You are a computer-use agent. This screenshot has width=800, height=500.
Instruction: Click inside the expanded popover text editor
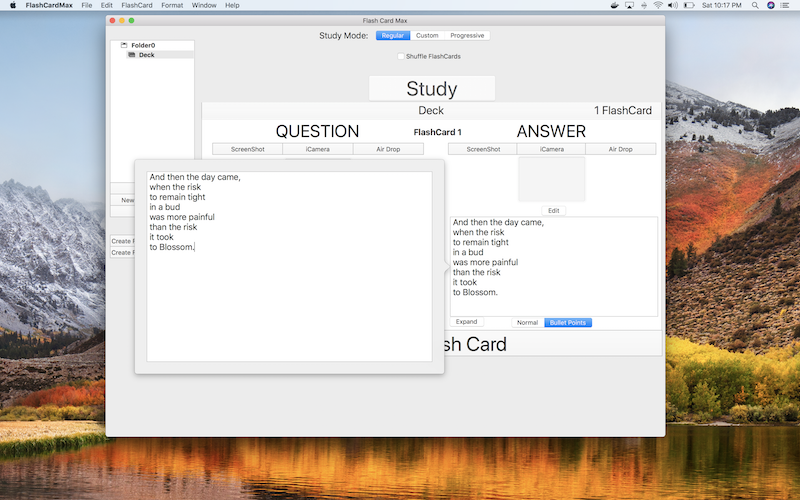click(x=289, y=266)
